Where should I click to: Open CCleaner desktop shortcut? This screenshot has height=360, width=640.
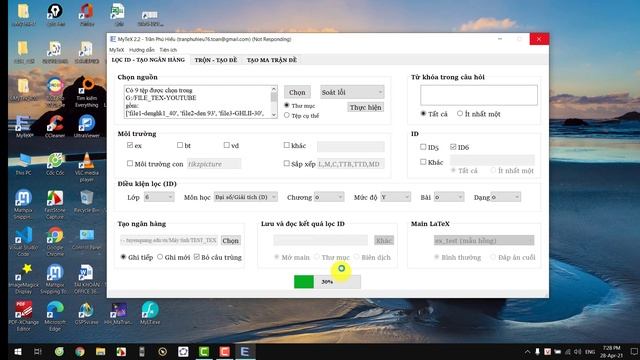coord(55,126)
